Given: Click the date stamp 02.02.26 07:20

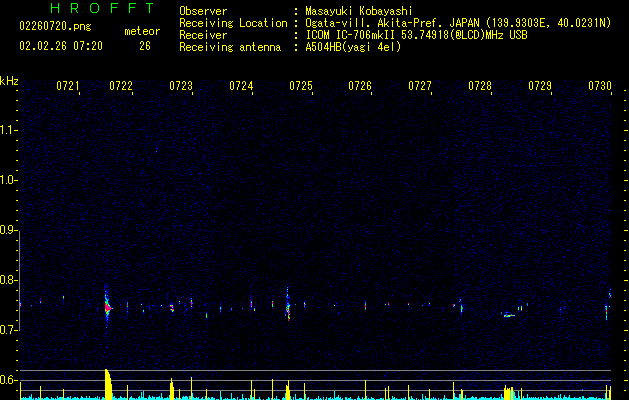Looking at the screenshot, I should 61,46.
